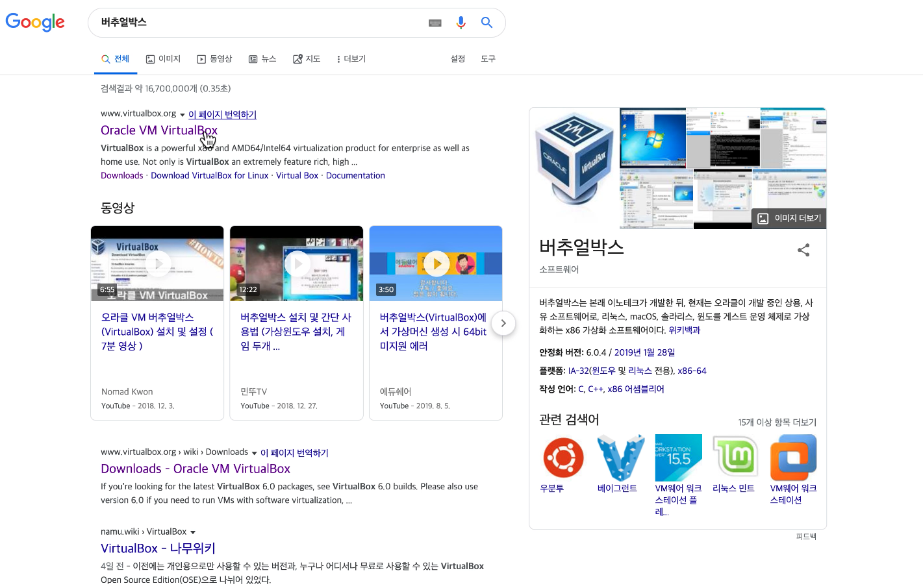923x588 pixels.
Task: Open 가상머신 생성 시 64bit 미지원 에러 title
Action: (x=433, y=332)
